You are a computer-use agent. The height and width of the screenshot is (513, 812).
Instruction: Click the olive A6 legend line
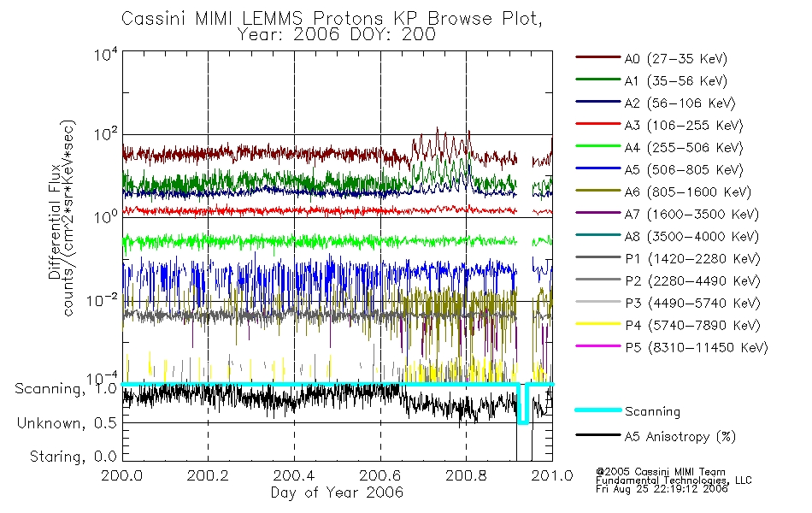(x=598, y=191)
